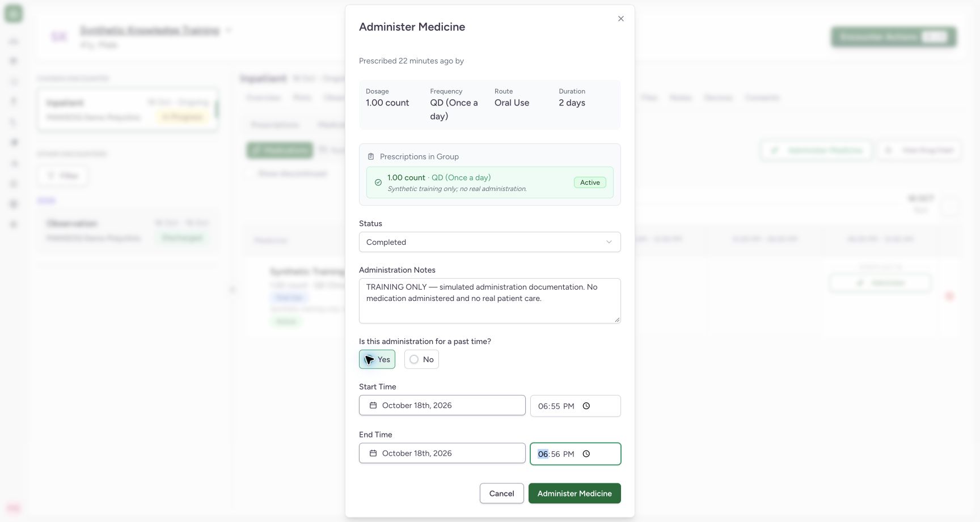Click clock icon in End Time field
This screenshot has height=522, width=980.
tap(586, 454)
